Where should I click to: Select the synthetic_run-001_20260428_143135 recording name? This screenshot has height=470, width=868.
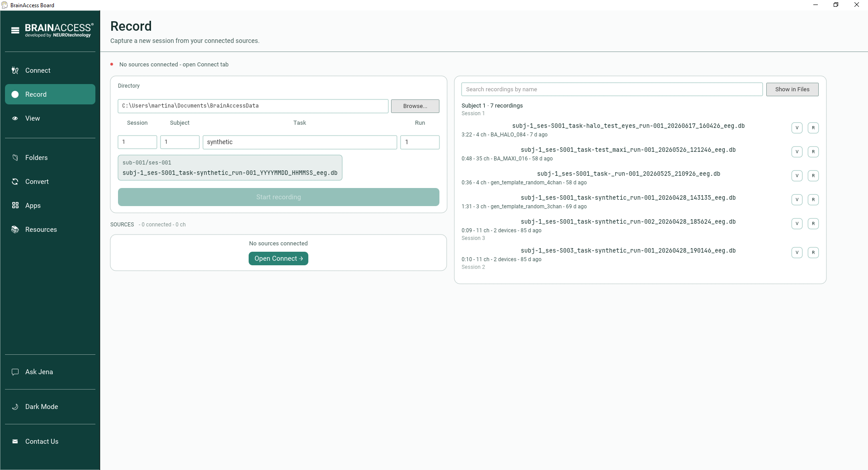pyautogui.click(x=628, y=198)
